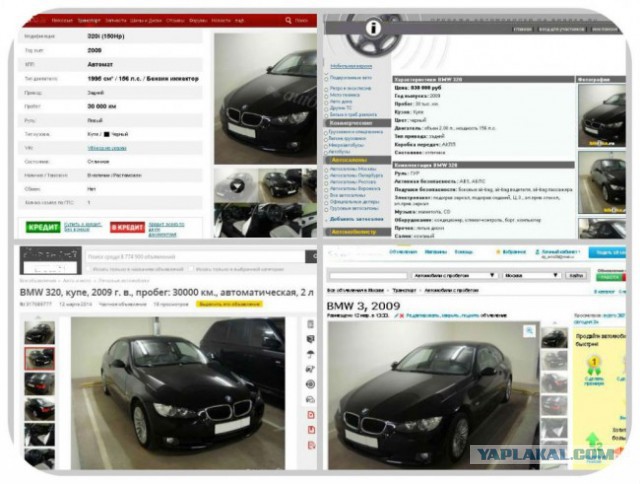The width and height of the screenshot is (640, 484).
Task: Click the black color swatch beside 'Черный'
Action: [x=107, y=134]
